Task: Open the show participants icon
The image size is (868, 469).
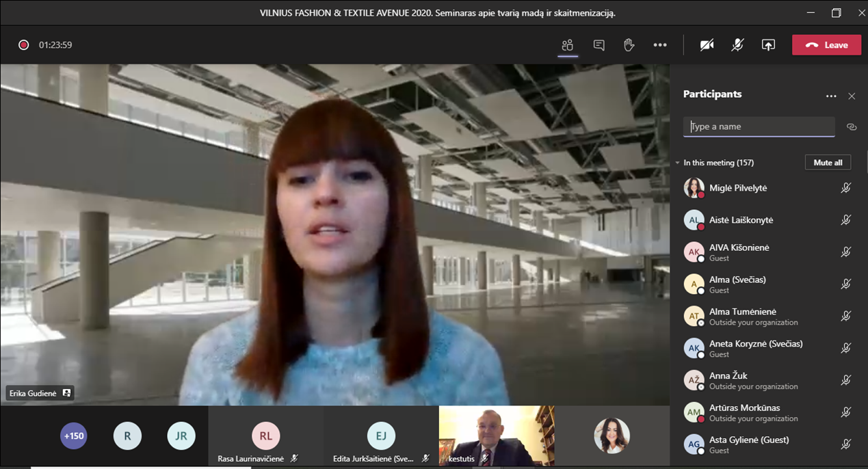Action: coord(567,45)
